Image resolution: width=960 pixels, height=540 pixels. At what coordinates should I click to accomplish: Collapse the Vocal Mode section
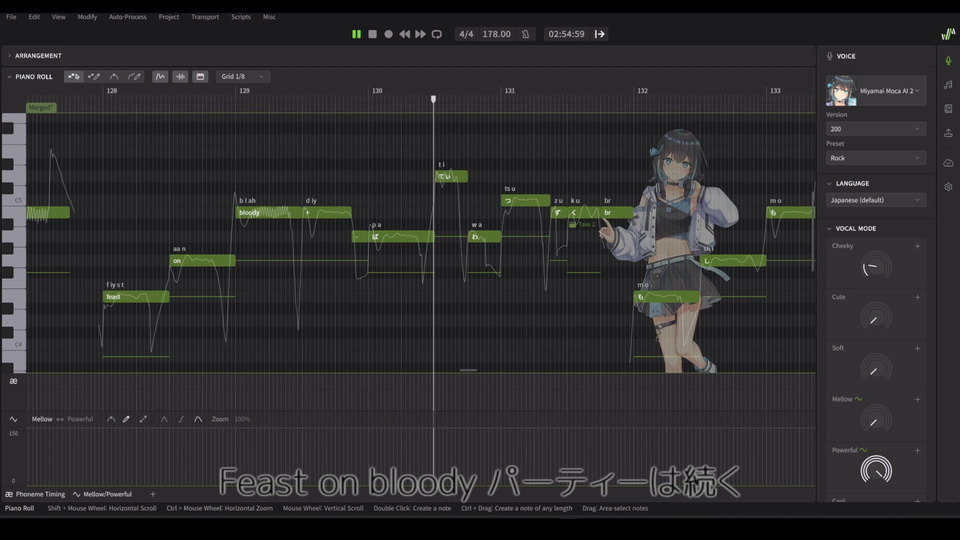830,228
